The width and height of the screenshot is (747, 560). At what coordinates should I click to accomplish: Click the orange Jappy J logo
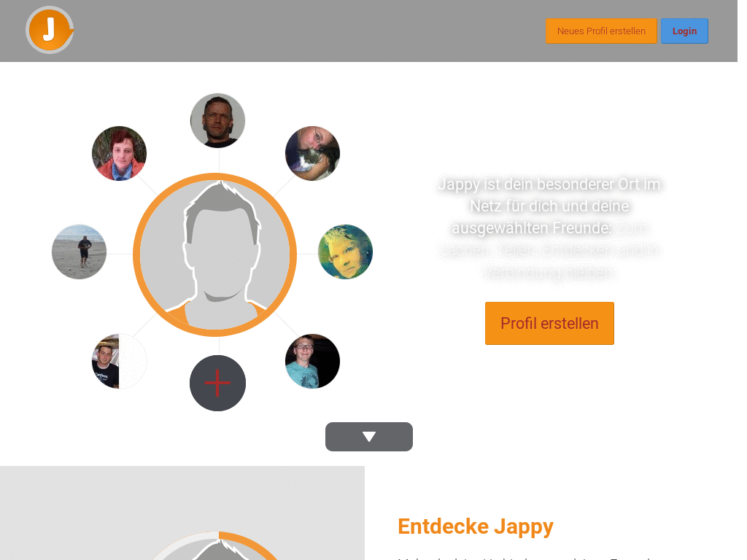(50, 30)
